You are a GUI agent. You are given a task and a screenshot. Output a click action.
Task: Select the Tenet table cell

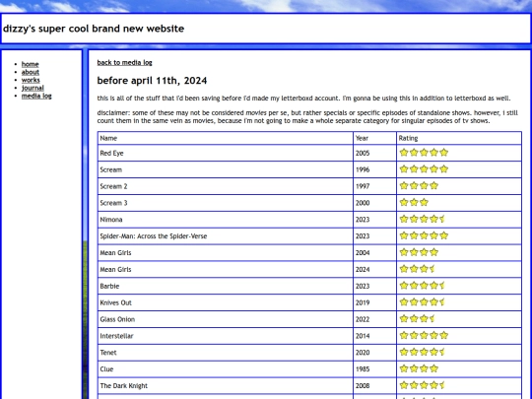pos(226,353)
